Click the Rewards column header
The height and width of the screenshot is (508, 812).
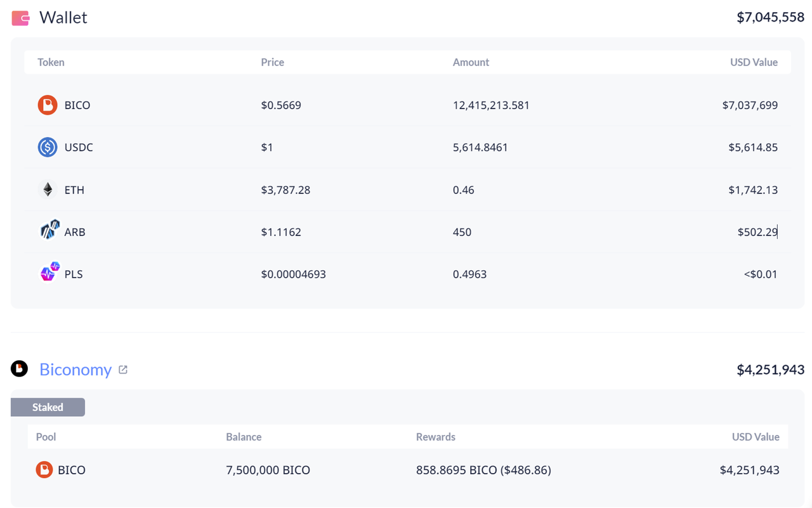436,437
